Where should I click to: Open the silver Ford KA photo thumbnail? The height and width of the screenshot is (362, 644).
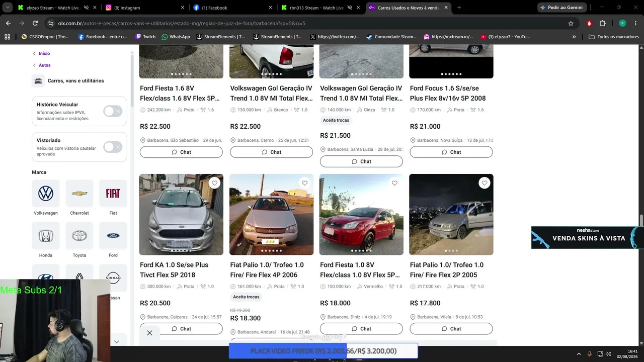[181, 215]
